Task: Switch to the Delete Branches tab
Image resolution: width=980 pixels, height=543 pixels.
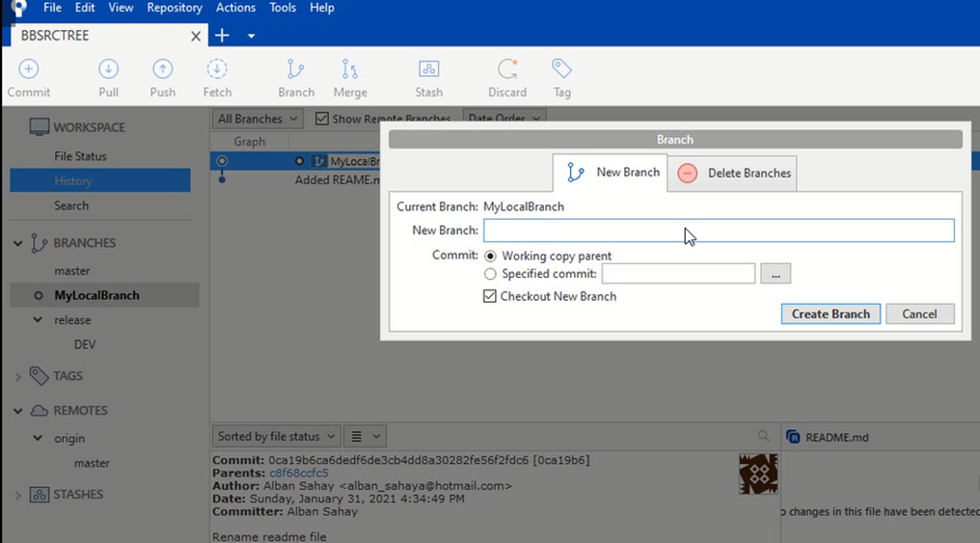Action: point(734,174)
